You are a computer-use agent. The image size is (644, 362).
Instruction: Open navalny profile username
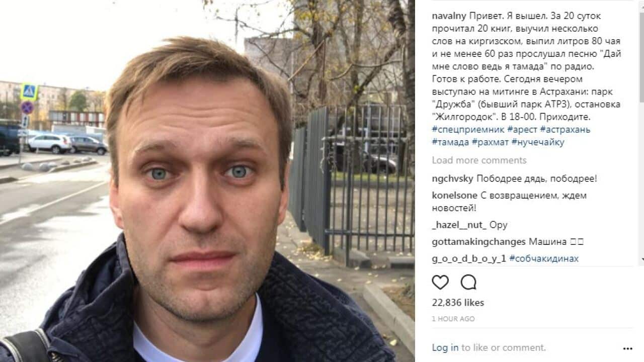tap(448, 16)
